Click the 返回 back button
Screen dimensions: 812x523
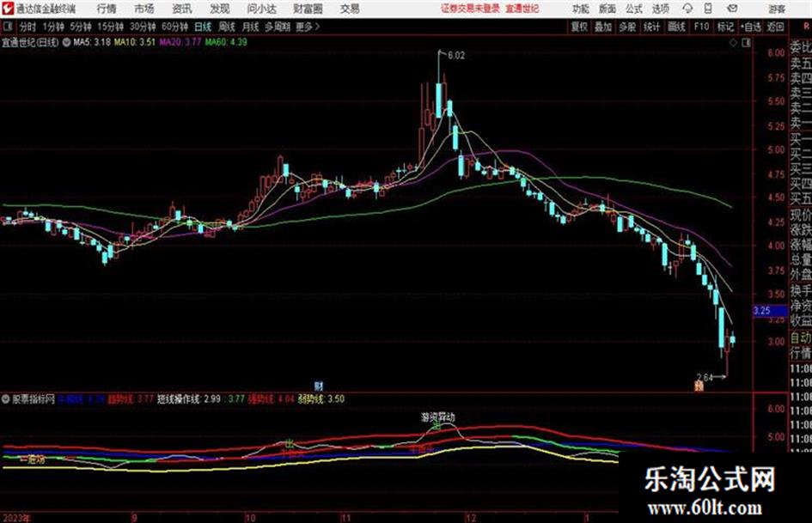point(775,27)
